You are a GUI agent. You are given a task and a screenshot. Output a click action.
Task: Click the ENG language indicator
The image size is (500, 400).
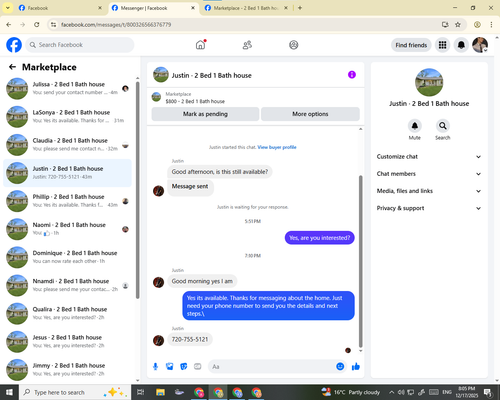tap(447, 392)
